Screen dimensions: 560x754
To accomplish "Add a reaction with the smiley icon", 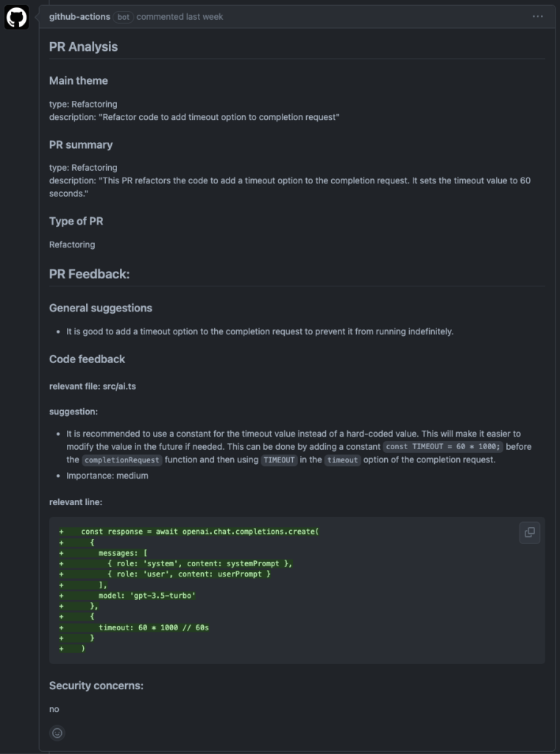I will click(57, 733).
